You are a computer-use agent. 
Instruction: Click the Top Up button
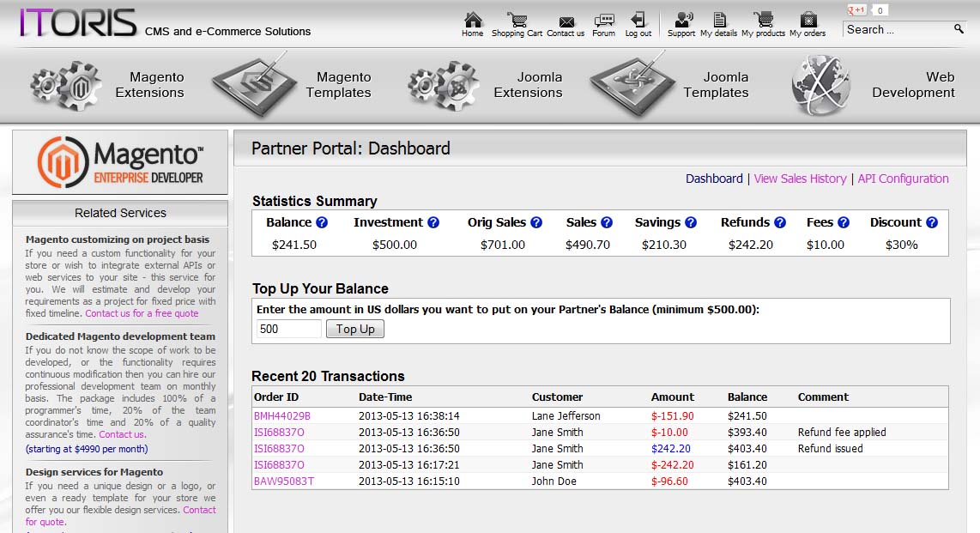(355, 329)
